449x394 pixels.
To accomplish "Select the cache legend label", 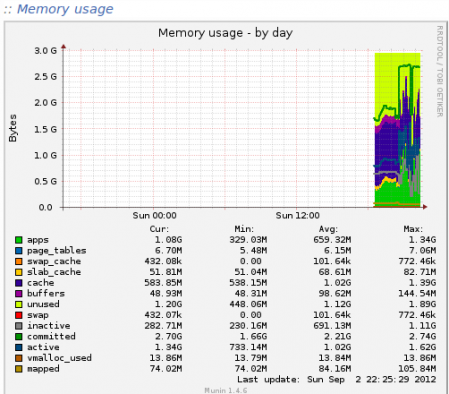I will tap(40, 283).
